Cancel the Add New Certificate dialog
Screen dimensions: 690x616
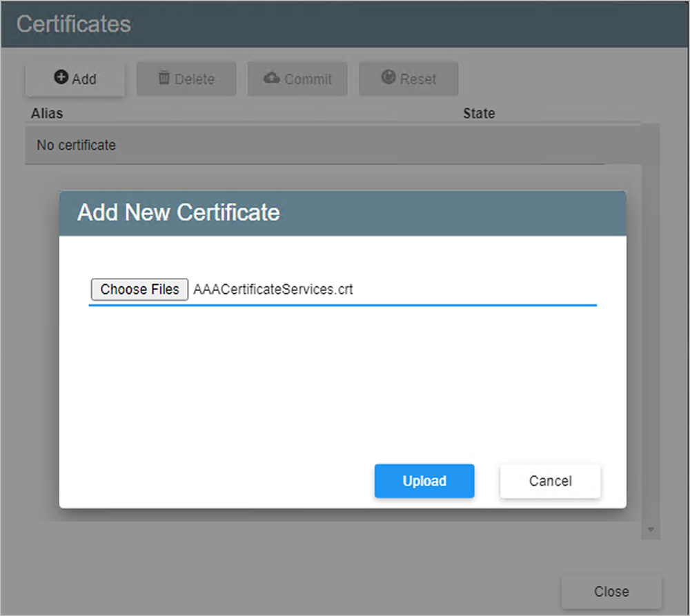(550, 481)
